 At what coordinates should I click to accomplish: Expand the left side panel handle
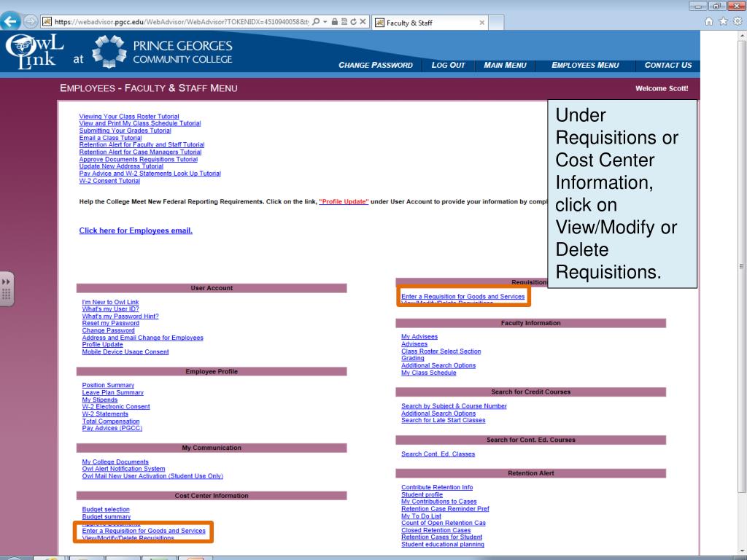point(7,289)
